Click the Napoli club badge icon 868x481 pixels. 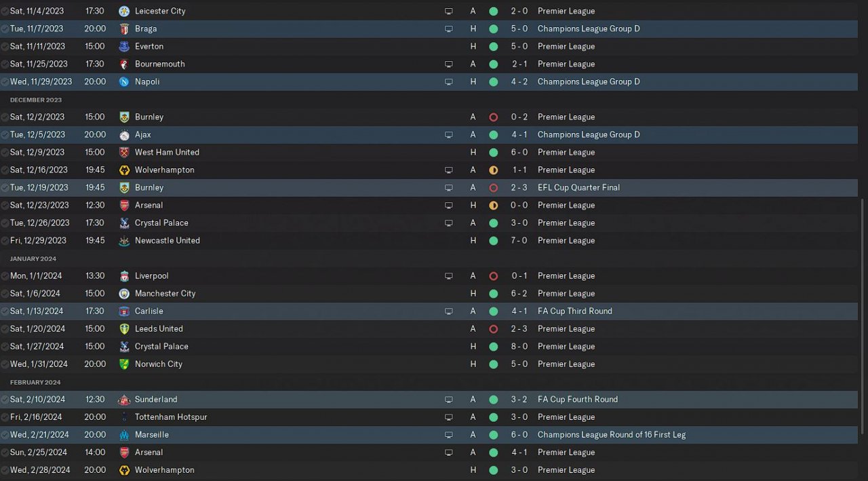tap(124, 81)
